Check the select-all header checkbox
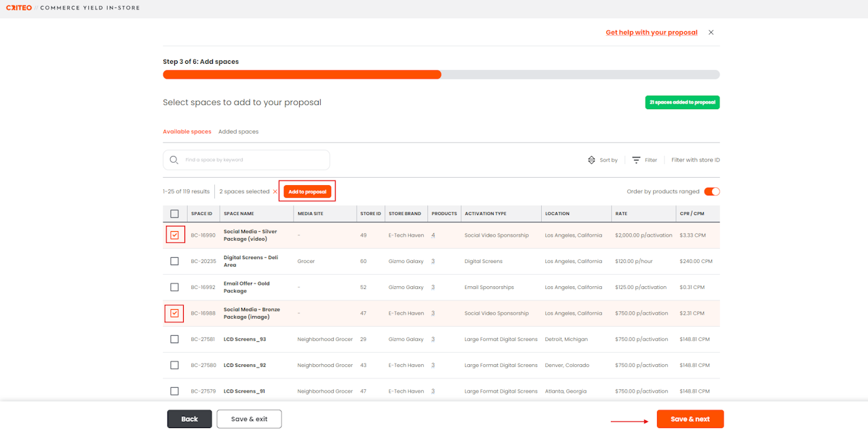868x432 pixels. pos(174,214)
